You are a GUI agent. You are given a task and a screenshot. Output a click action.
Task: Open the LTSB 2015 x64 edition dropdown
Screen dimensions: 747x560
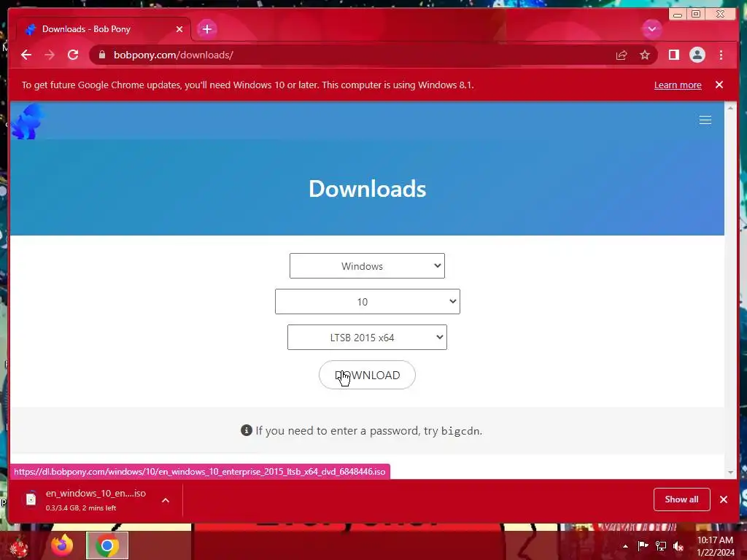(x=367, y=337)
